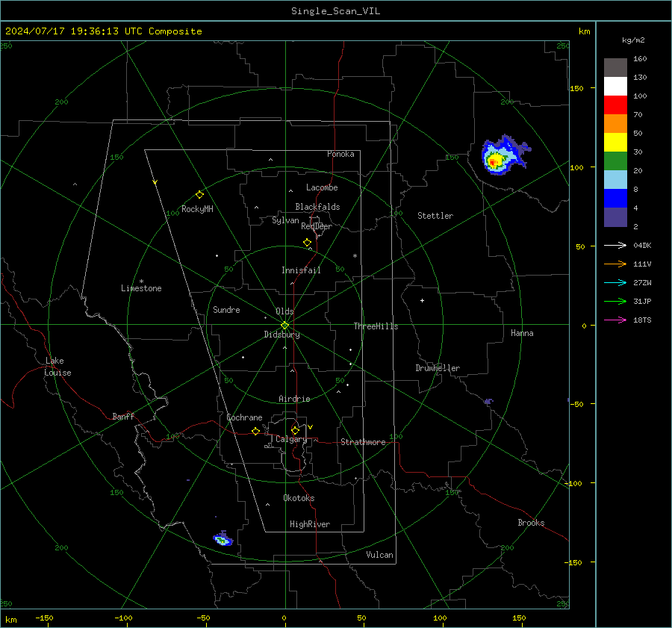Click the magenta 18TS arrow in legend

tap(615, 320)
